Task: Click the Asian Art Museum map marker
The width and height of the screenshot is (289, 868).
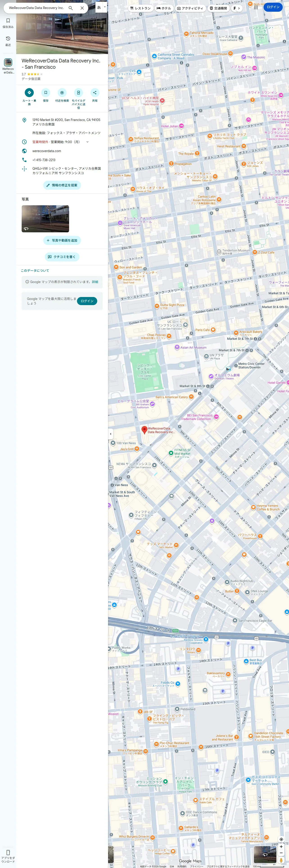Action: (x=177, y=347)
